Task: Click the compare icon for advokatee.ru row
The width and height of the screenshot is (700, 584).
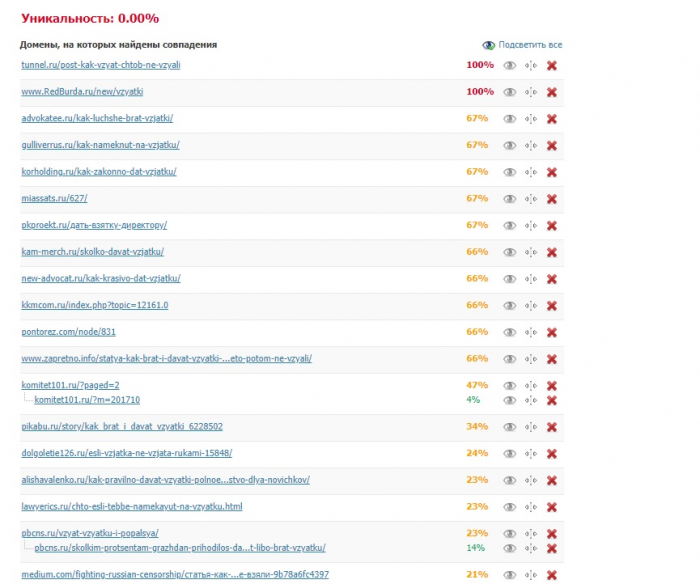Action: [531, 119]
